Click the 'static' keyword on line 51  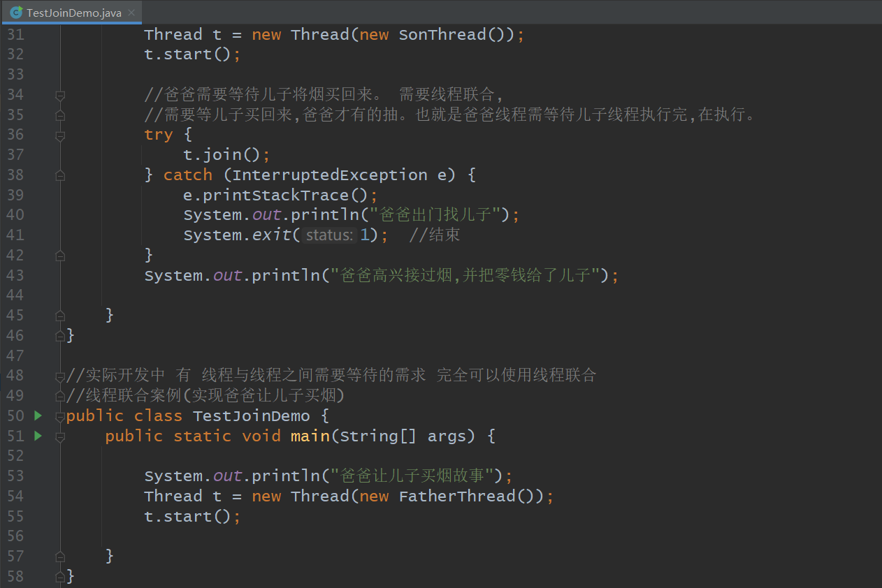203,436
